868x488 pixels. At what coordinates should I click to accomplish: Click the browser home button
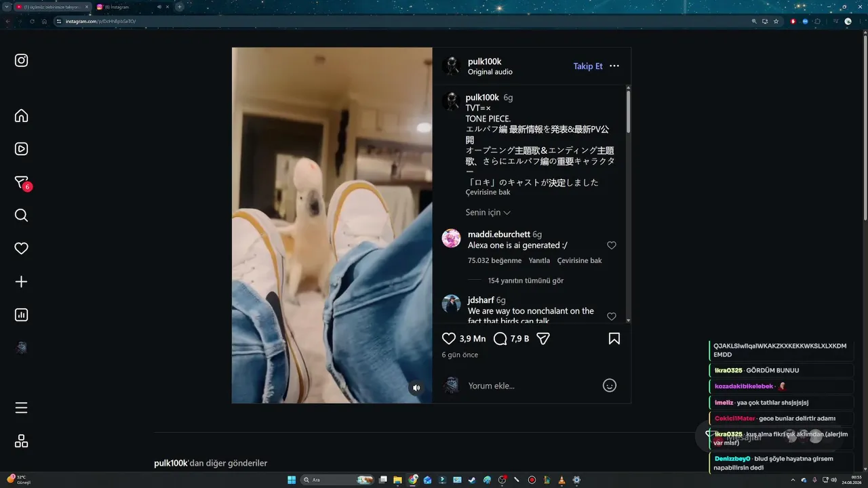coord(44,21)
